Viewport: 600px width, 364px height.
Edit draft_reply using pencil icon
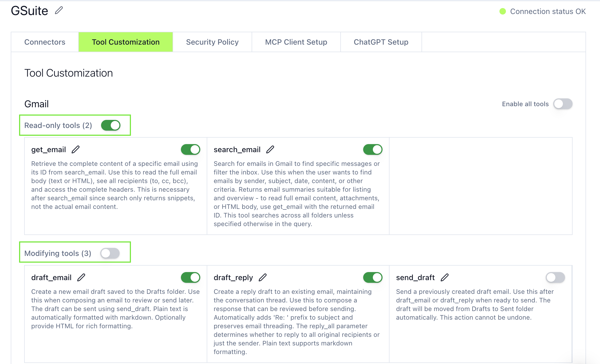pos(263,277)
